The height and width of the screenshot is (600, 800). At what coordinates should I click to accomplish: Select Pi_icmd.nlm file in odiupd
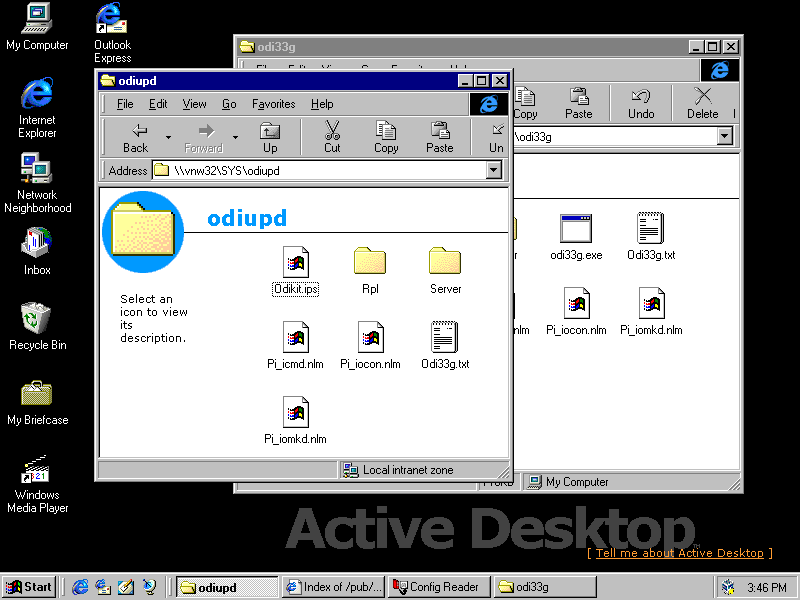click(295, 345)
